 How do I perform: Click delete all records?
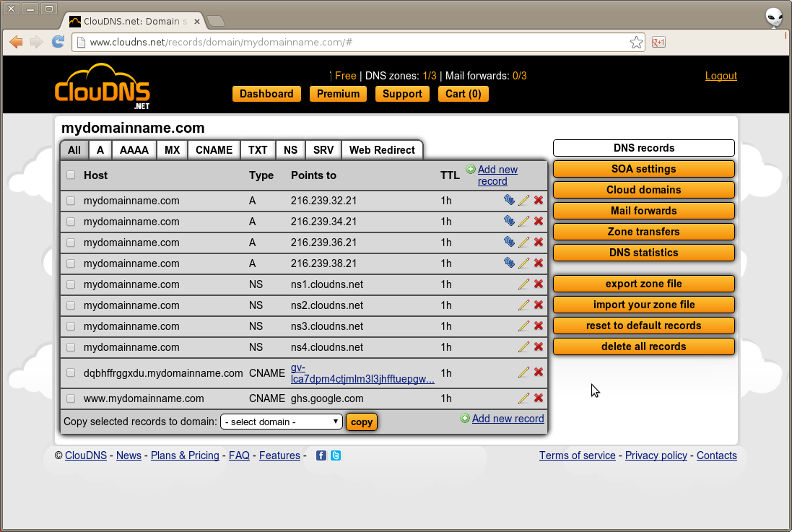coord(643,346)
